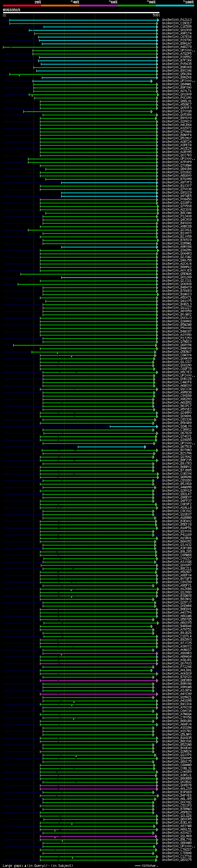This screenshot has height=868, width=197.
Task: Select the hit UniRef100_A4RZT9
Action: pyautogui.click(x=177, y=47)
